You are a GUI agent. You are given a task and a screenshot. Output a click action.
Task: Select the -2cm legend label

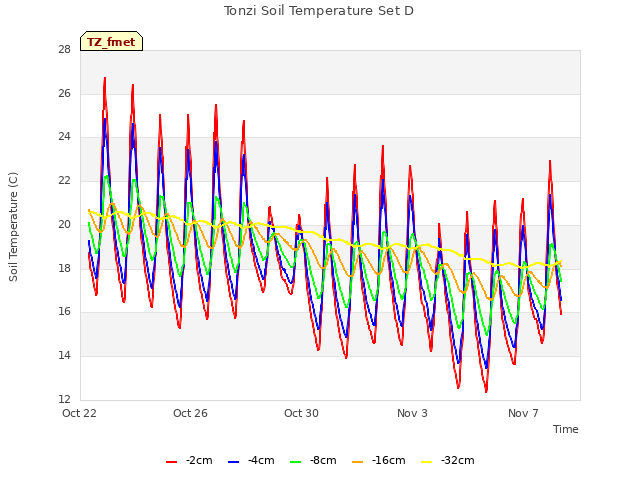click(x=199, y=461)
